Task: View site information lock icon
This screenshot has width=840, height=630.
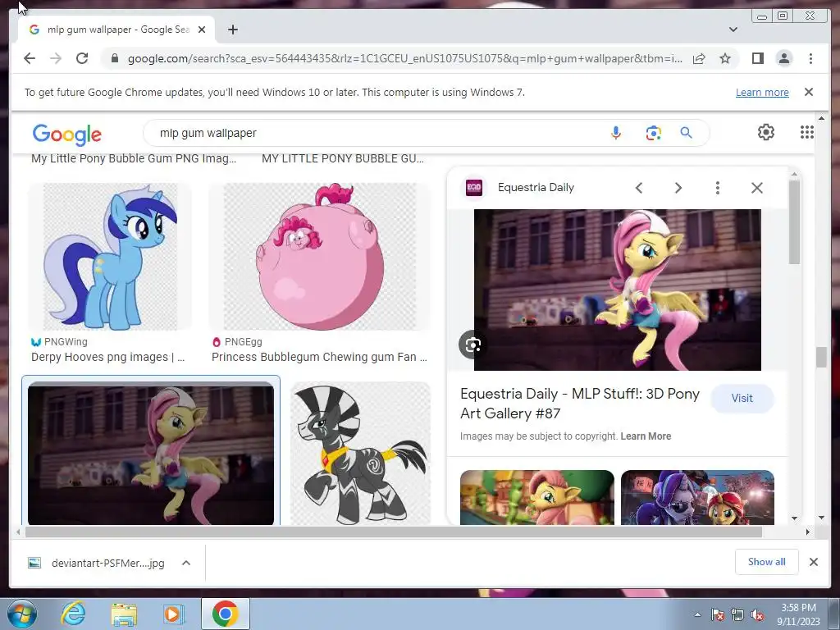Action: tap(114, 58)
